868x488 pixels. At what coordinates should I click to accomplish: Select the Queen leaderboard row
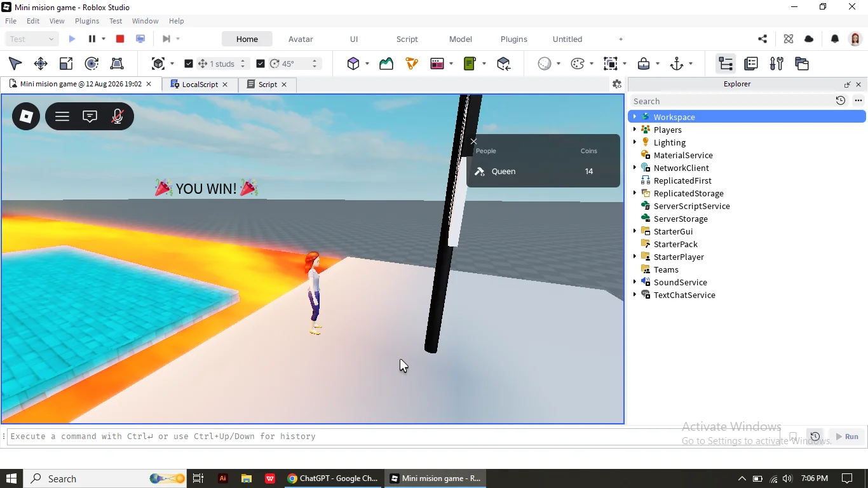click(x=543, y=172)
